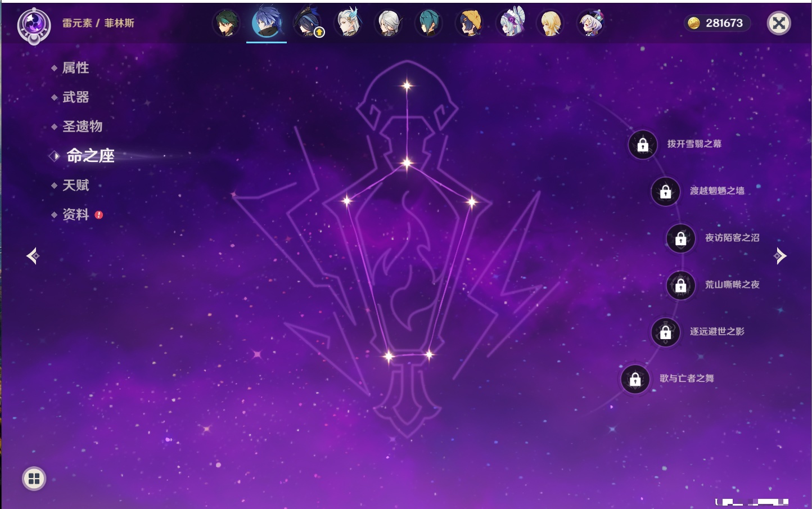Click the Mora balance 281673

click(x=724, y=23)
